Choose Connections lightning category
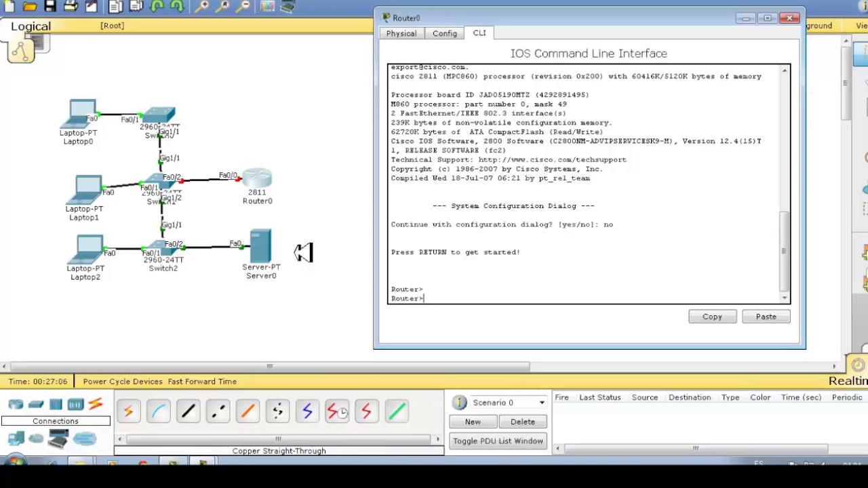The width and height of the screenshot is (868, 488). (x=96, y=404)
